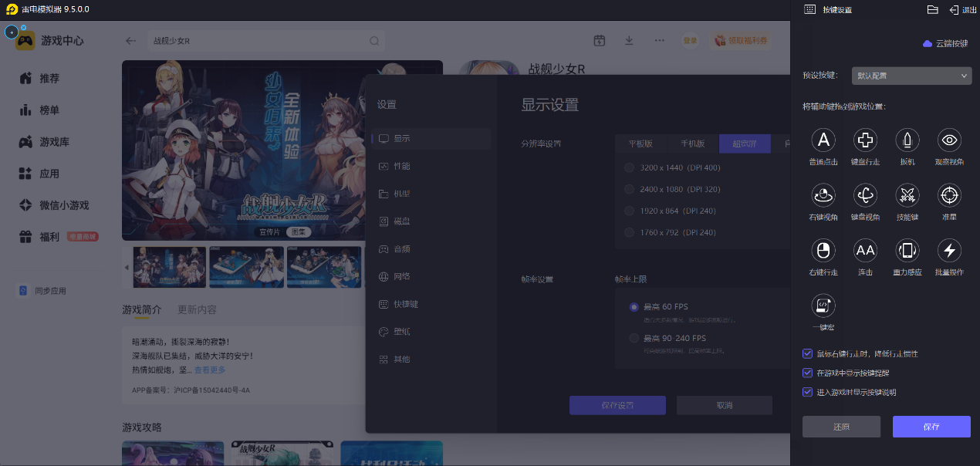Image resolution: width=980 pixels, height=466 pixels.
Task: Select first screenshot thumbnail under banner
Action: [170, 268]
